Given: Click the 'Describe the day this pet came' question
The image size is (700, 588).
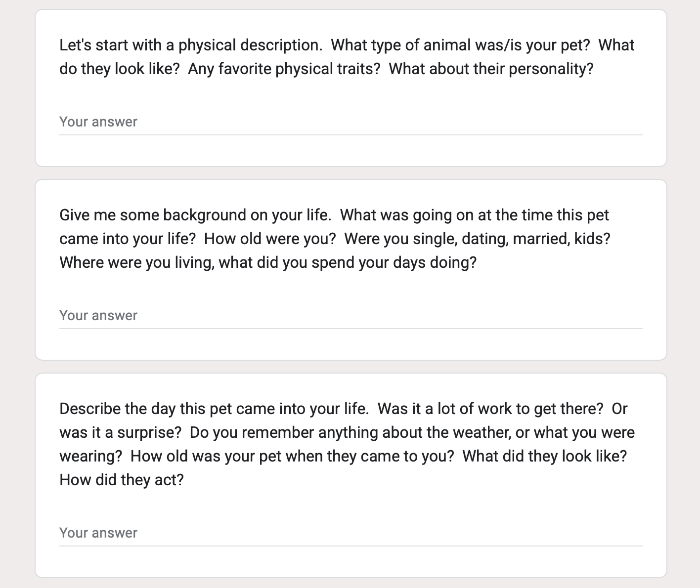Looking at the screenshot, I should coord(214,409).
